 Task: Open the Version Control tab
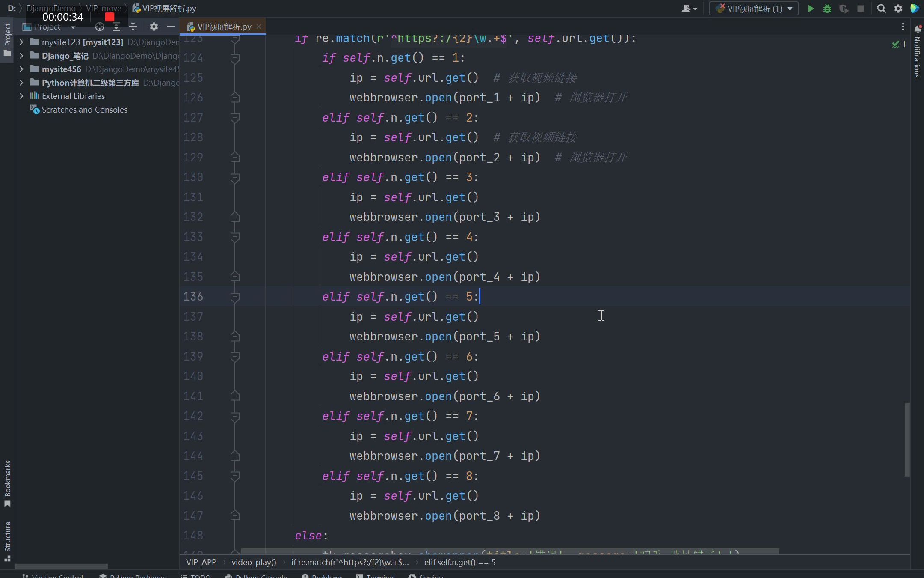click(x=52, y=575)
